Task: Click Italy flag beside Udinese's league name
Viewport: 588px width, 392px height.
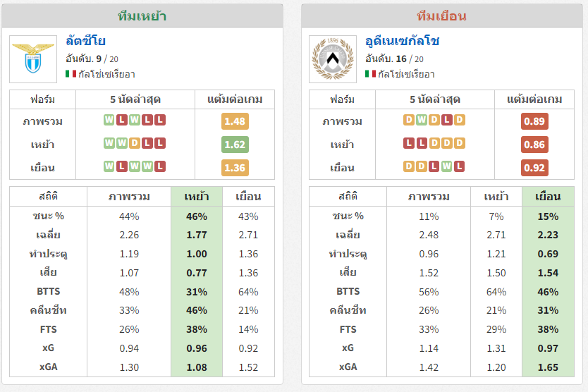Action: click(371, 74)
